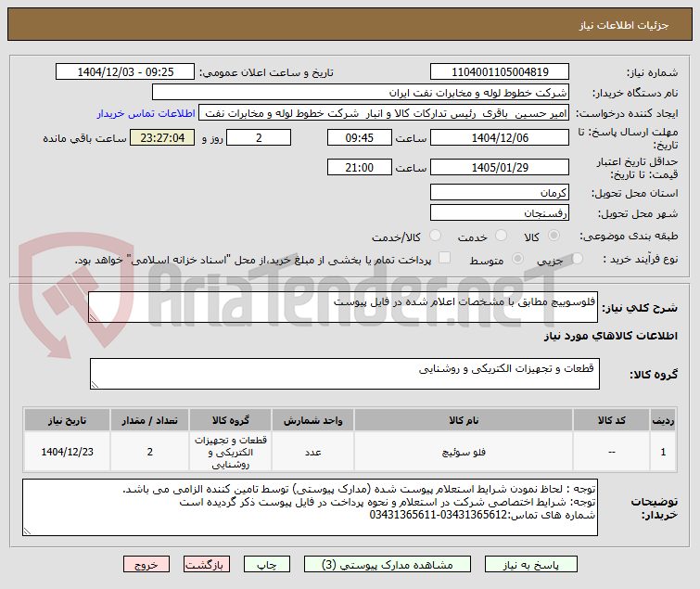
Task: Click the ردیف column header
Action: [663, 420]
